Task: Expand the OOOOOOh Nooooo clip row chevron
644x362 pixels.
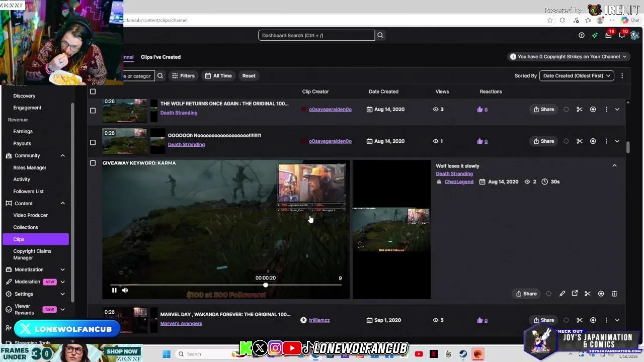Action: point(617,141)
